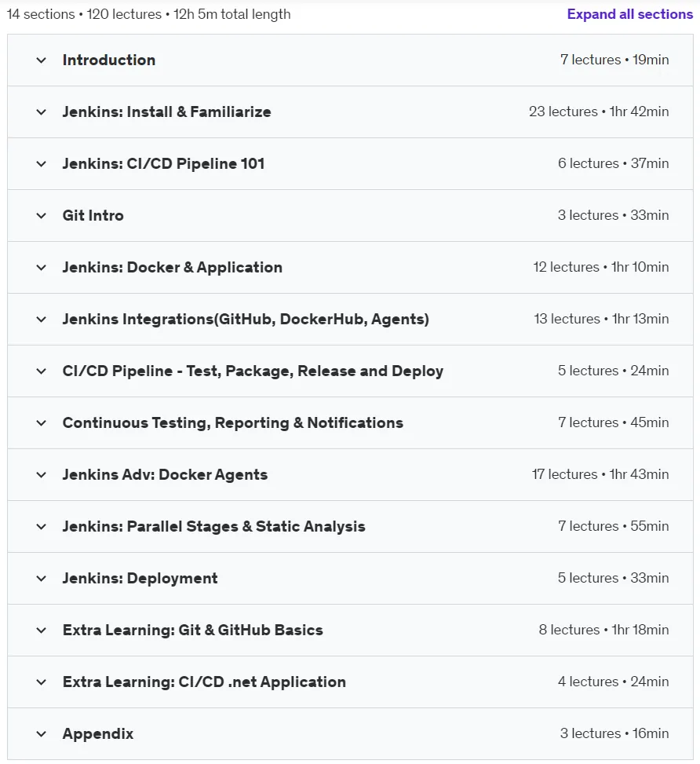Screen dimensions: 700x764
Task: Click Expand all sections link
Action: [x=630, y=14]
